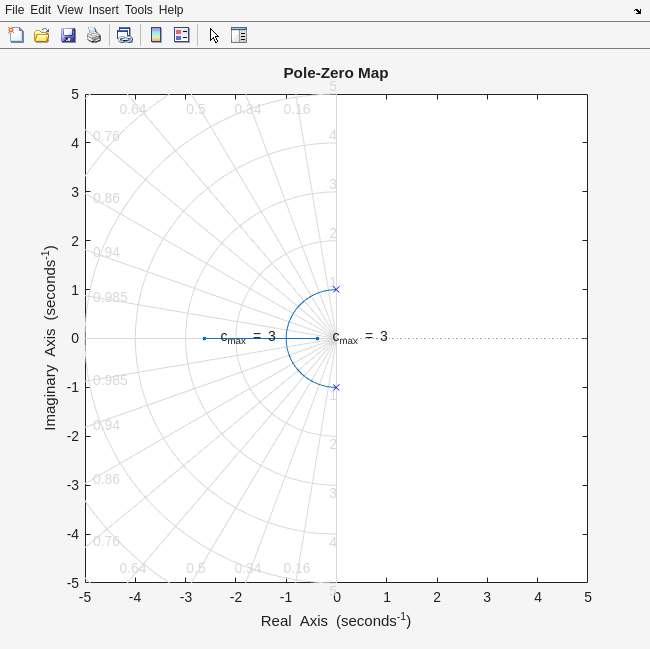Image resolution: width=650 pixels, height=649 pixels.
Task: Toggle the Insert Colorbar button
Action: (156, 35)
